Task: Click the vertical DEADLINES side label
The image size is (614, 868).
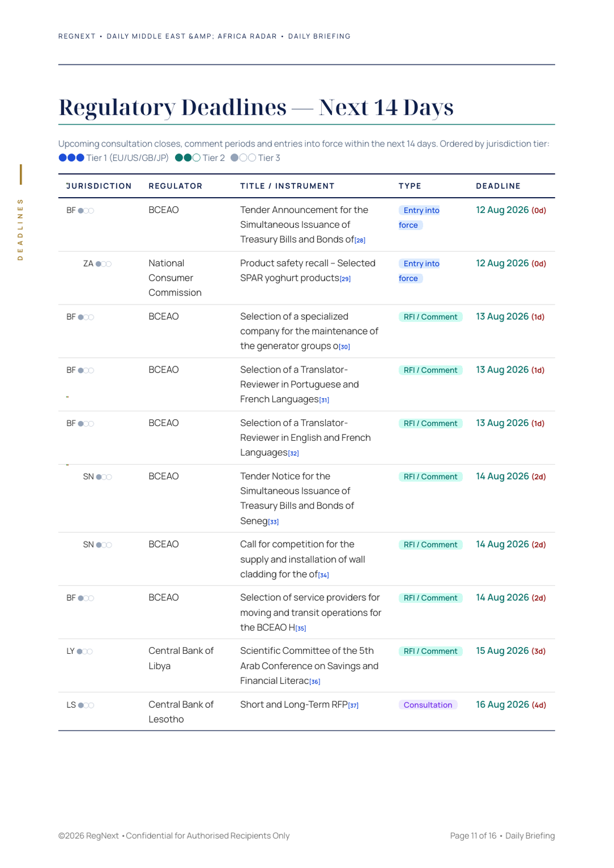Action: click(x=20, y=229)
